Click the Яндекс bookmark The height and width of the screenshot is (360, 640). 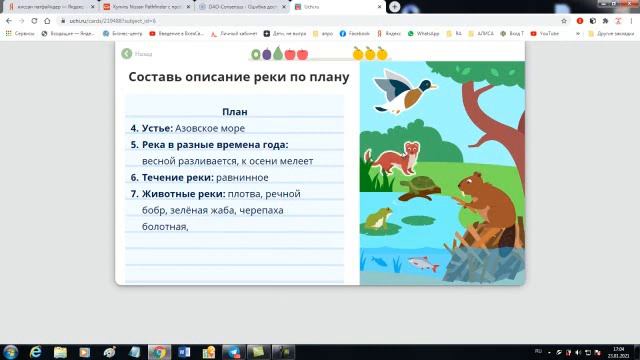coord(389,33)
